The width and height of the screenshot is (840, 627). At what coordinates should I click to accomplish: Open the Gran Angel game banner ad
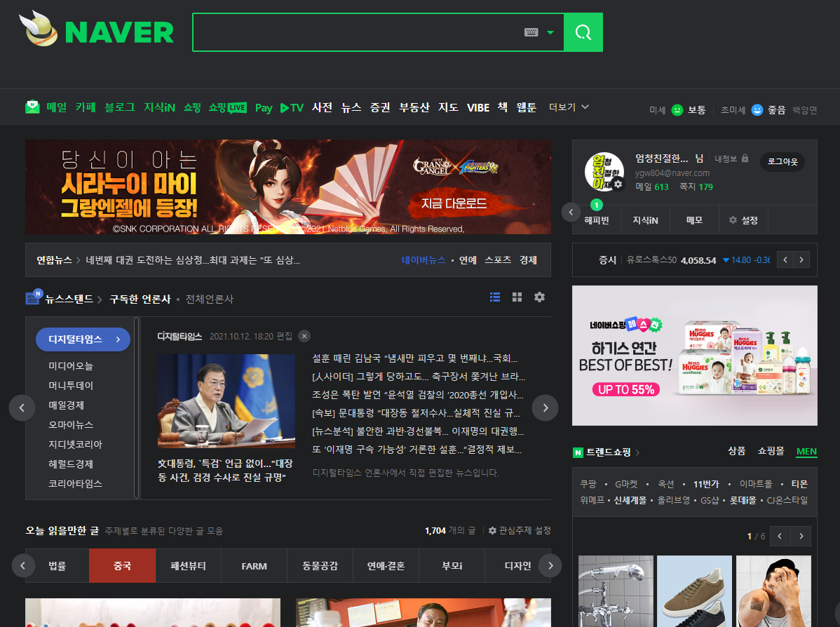point(287,187)
